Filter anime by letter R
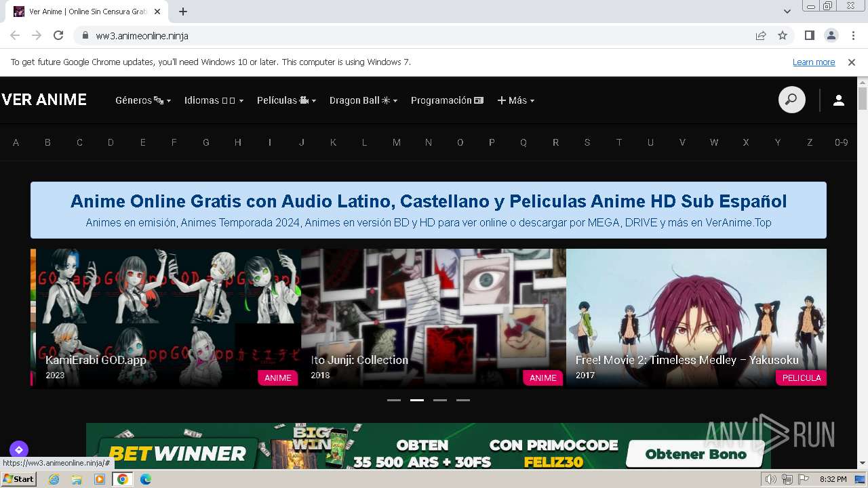 555,142
